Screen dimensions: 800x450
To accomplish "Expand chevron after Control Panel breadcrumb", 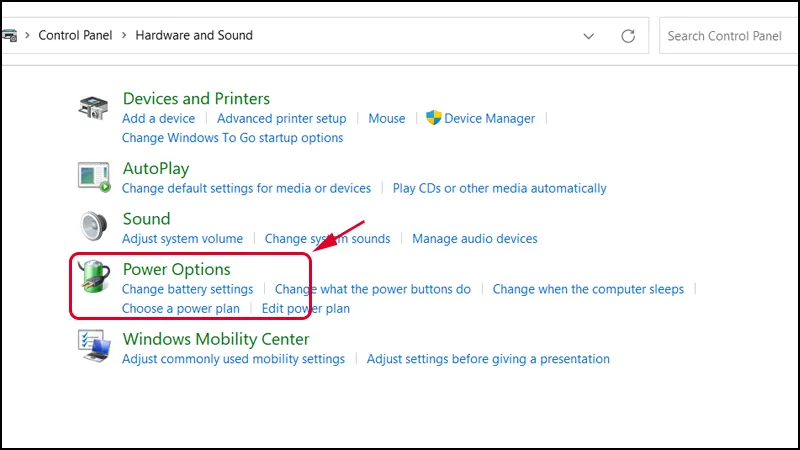I will [x=124, y=35].
